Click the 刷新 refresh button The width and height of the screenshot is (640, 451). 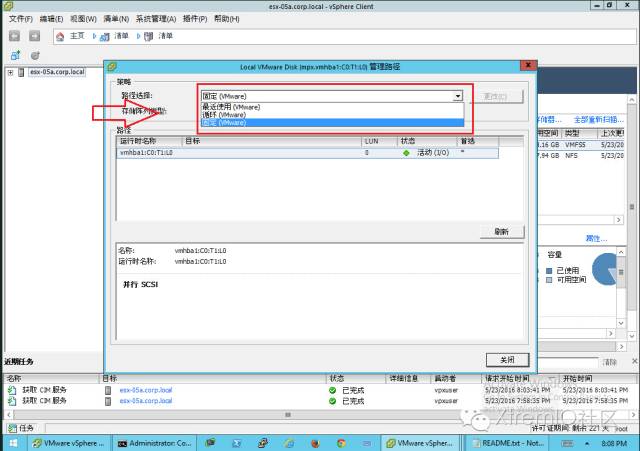coord(502,232)
